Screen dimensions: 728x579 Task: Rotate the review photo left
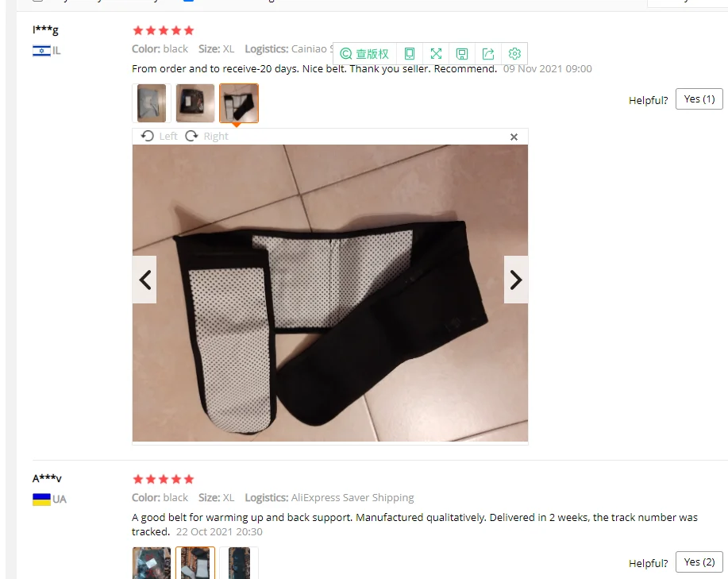click(160, 136)
